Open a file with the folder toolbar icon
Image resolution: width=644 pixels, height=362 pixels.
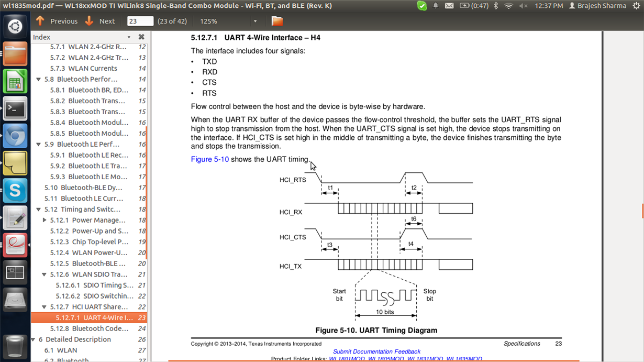click(x=277, y=21)
